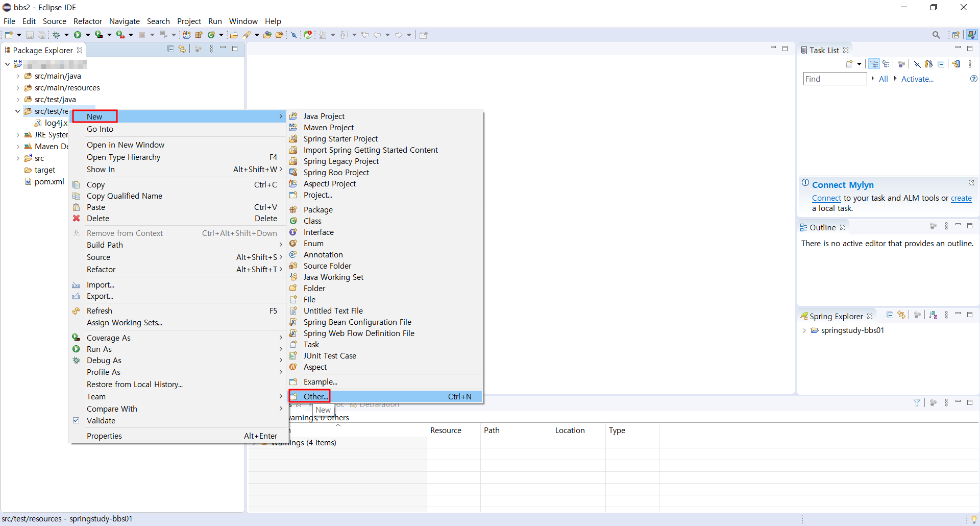Click the Save toolbar icon
980x526 pixels.
[30, 35]
